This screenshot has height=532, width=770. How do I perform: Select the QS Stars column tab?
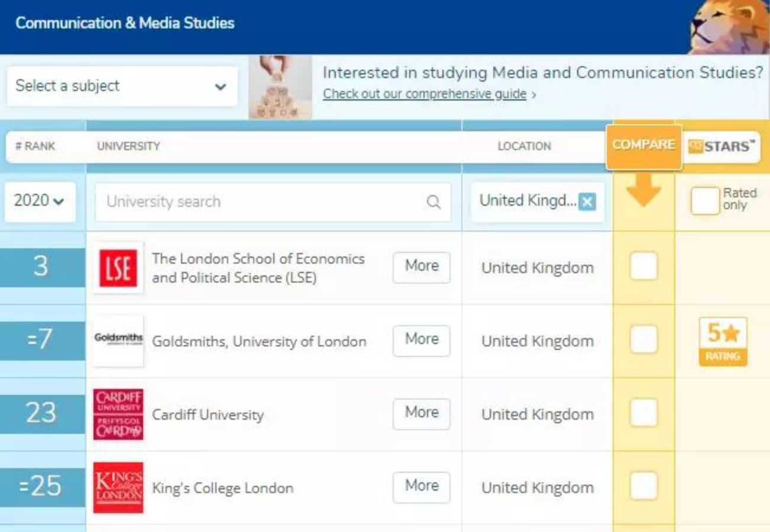point(722,147)
